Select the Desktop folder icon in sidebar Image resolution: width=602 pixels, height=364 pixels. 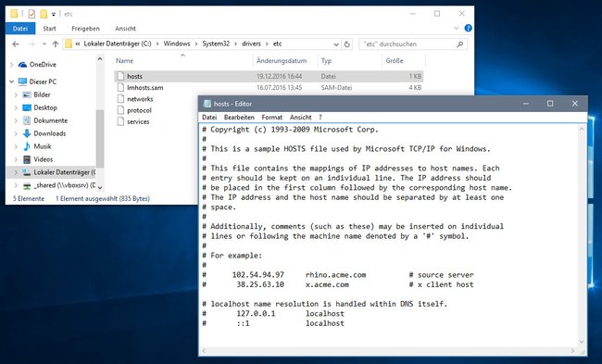pos(27,107)
